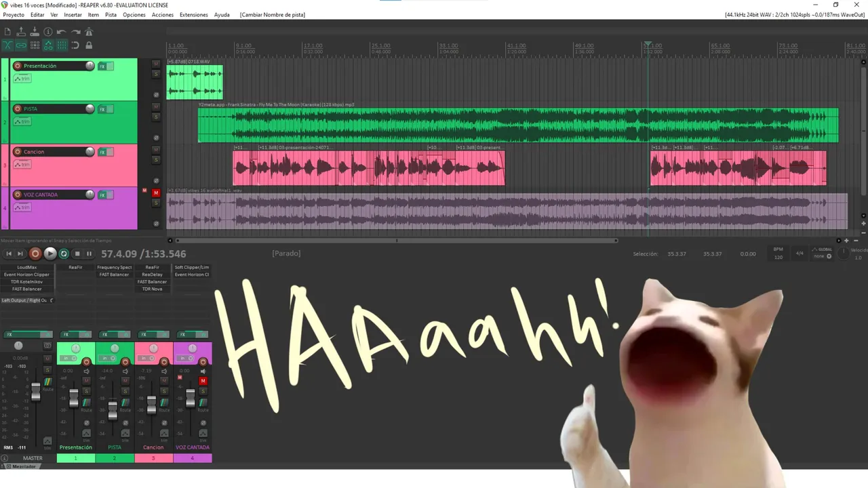Arm record on Cancion track header
The width and height of the screenshot is (868, 488).
click(18, 152)
